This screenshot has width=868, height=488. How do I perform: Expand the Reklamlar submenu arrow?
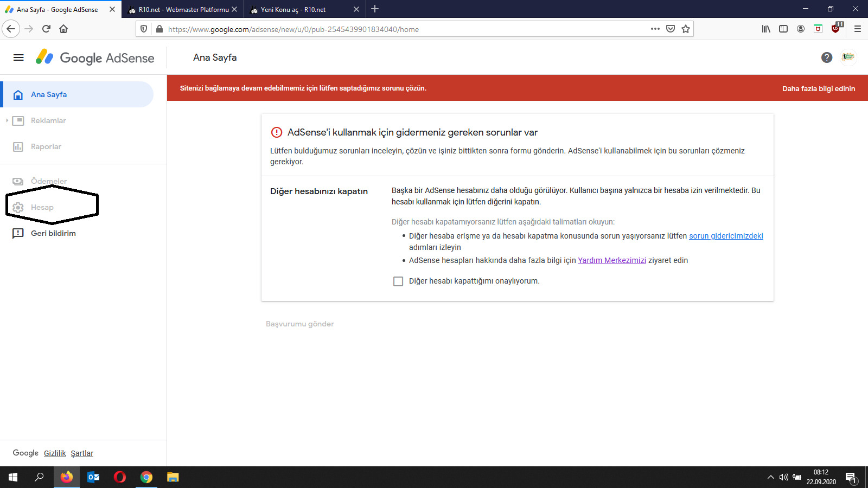pos(7,120)
